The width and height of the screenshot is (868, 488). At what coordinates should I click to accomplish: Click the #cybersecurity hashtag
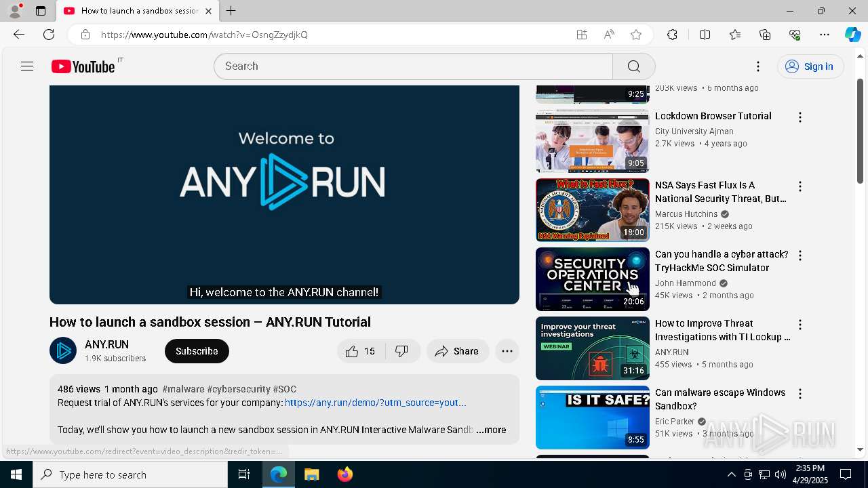click(x=239, y=389)
